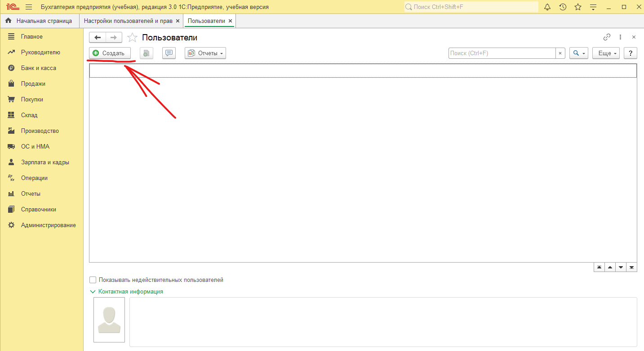Open the Администрирование section
Viewport: 644px width, 351px height.
49,225
